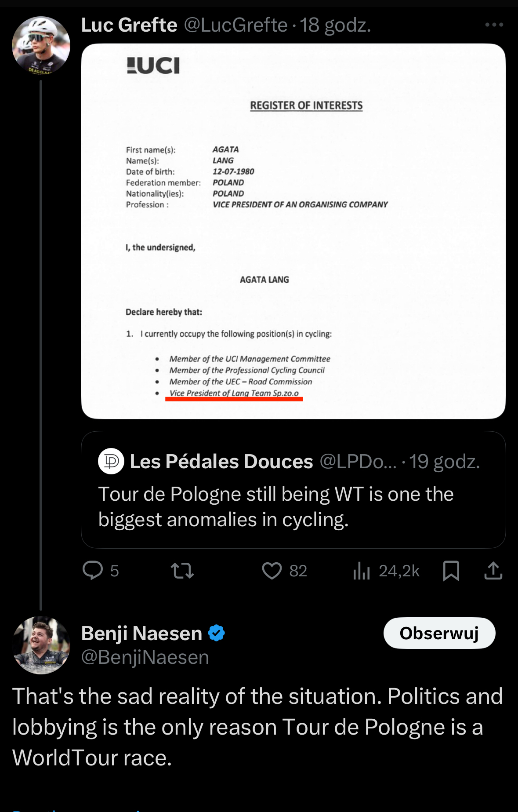Open the three-dot more options menu

click(494, 25)
